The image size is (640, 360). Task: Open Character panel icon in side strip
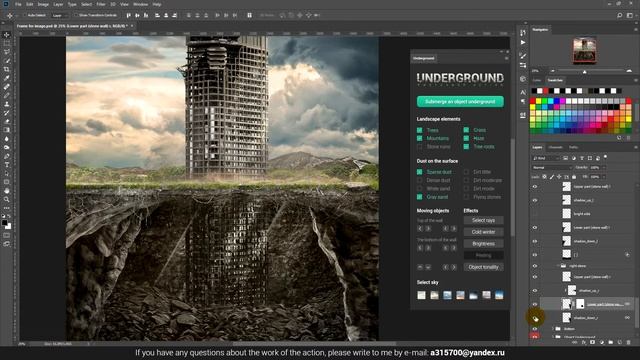click(523, 92)
